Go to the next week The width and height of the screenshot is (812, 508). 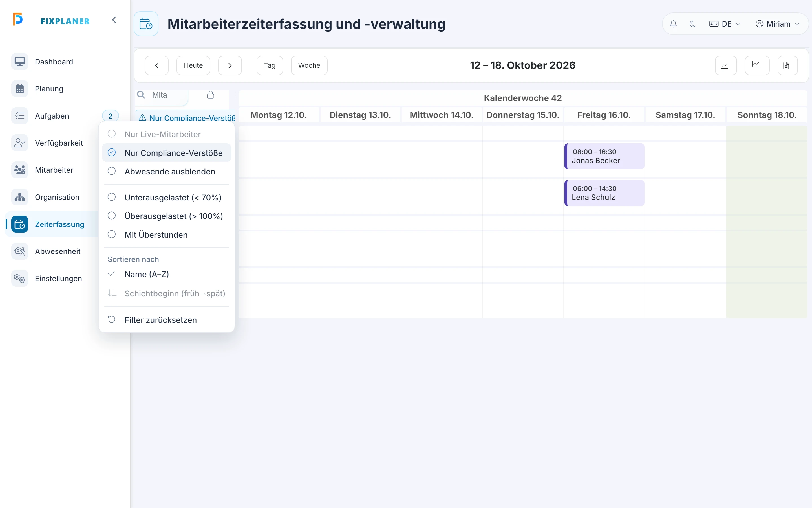click(x=230, y=65)
